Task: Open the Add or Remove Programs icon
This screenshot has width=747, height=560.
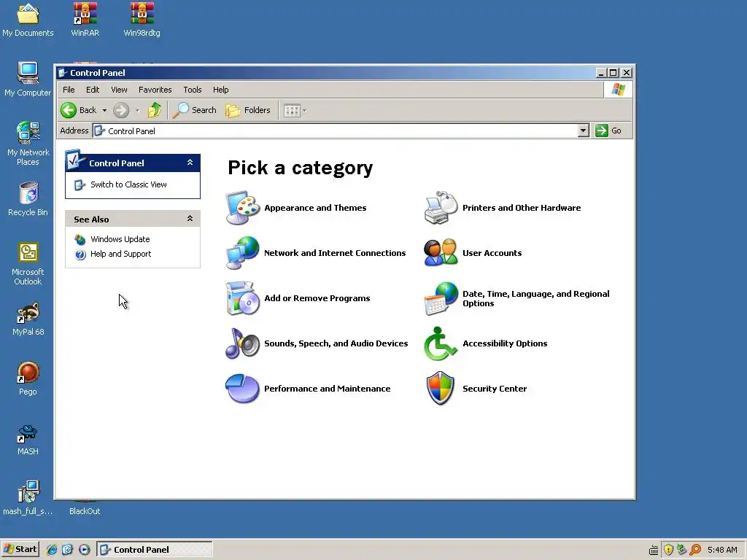Action: pyautogui.click(x=242, y=298)
